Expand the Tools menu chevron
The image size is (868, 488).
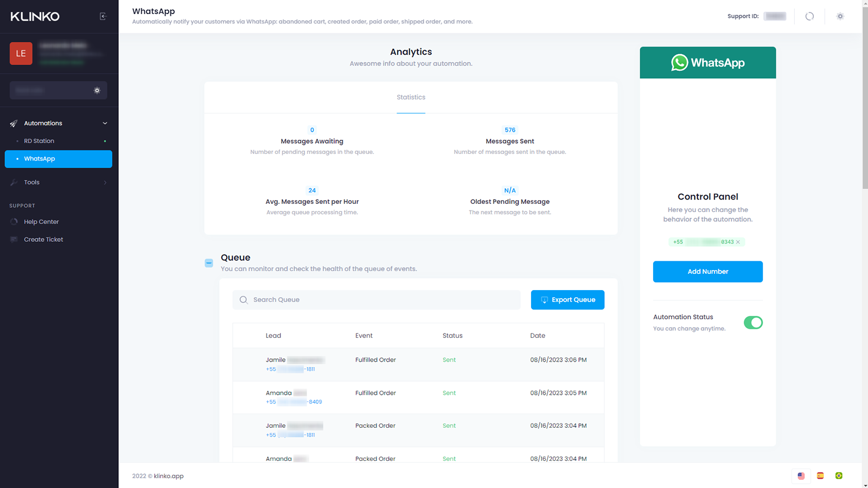(105, 183)
